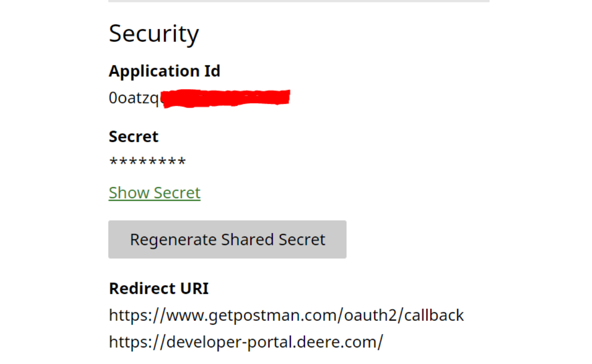Screen dimensions: 592x364
Task: Click the visible Application Id prefix 0oatzq
Action: 134,98
